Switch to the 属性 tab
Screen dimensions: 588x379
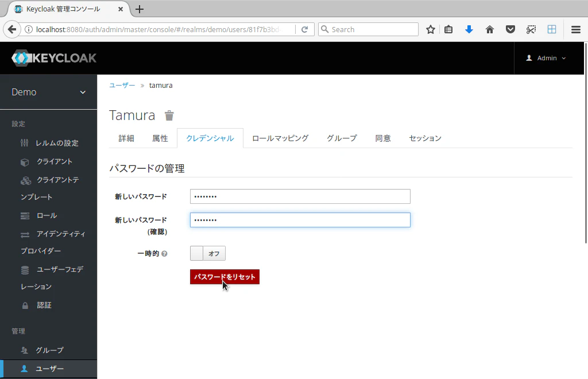(x=160, y=138)
